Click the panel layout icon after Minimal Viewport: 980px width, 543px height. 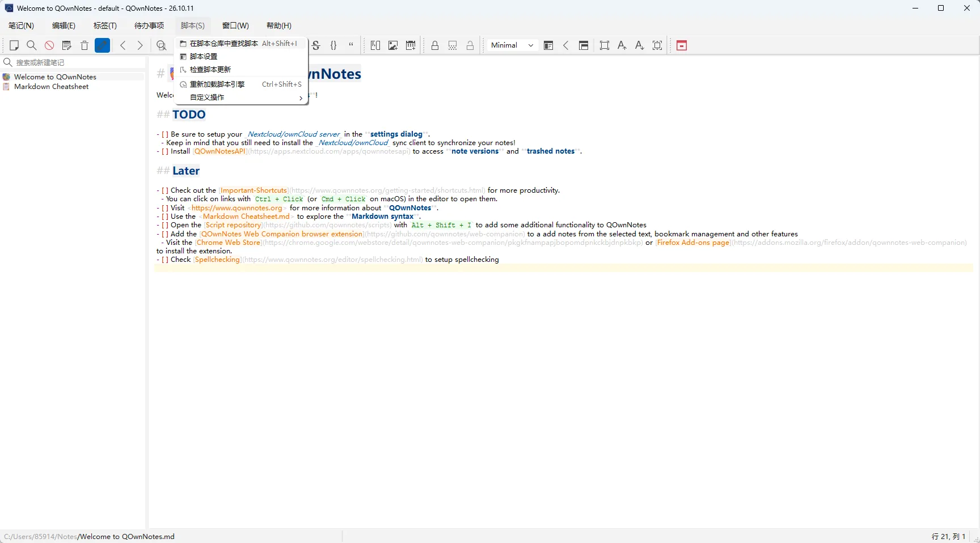click(548, 45)
